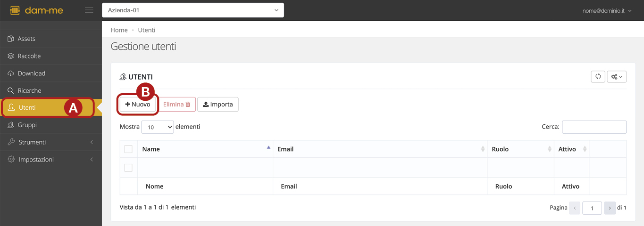Click the Assets icon in sidebar

(x=11, y=39)
